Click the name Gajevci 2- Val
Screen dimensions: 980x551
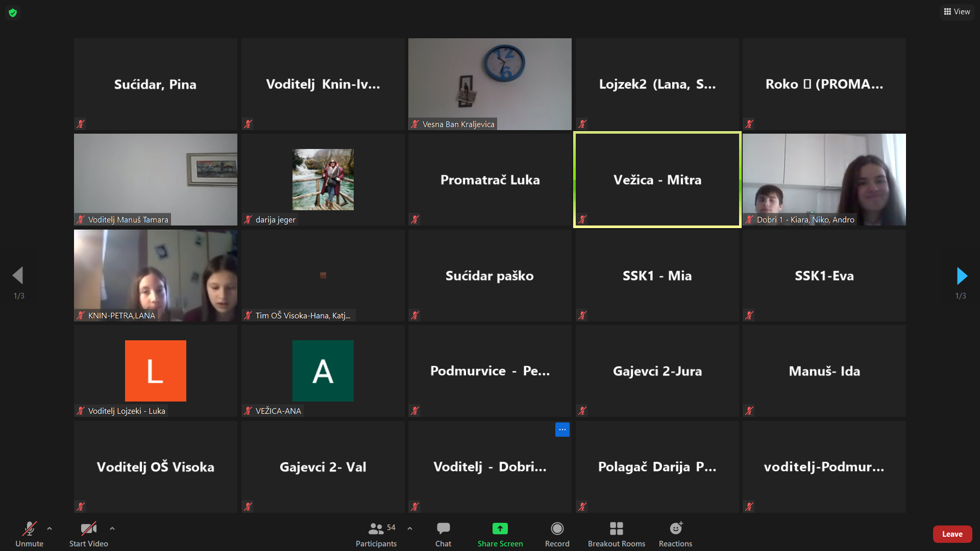tap(323, 467)
